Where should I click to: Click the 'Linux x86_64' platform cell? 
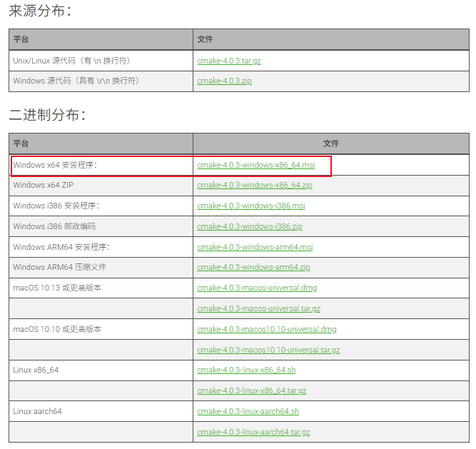(101, 370)
